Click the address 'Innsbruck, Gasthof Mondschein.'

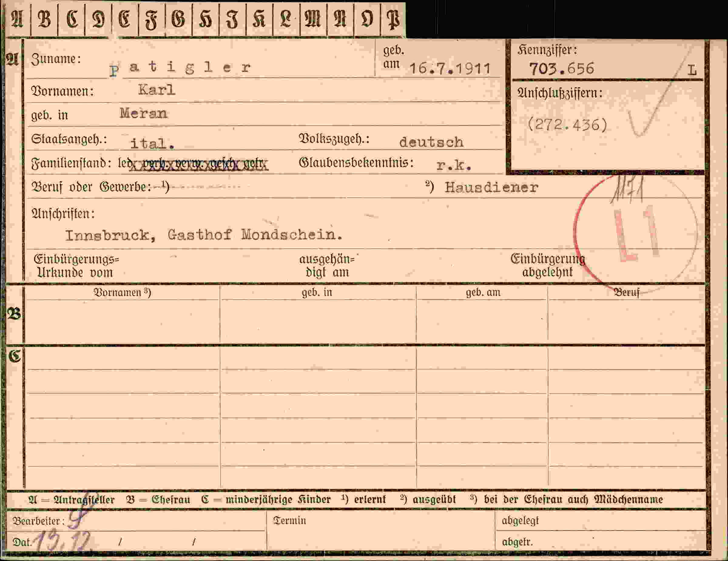(204, 235)
